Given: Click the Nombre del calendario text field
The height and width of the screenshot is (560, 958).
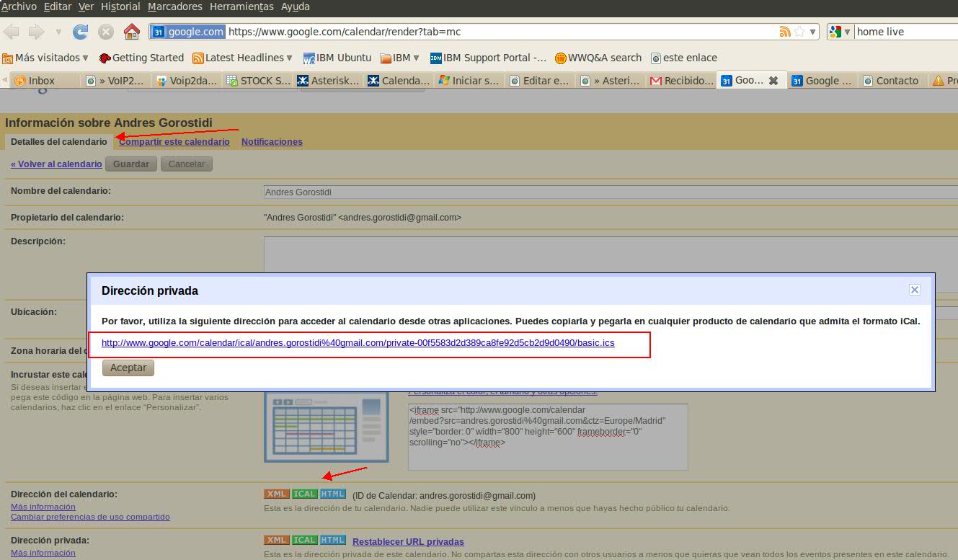Looking at the screenshot, I should coord(610,192).
